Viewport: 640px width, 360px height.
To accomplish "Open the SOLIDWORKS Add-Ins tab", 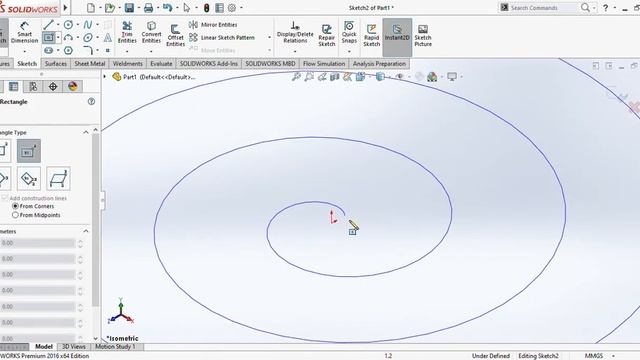I will click(209, 64).
